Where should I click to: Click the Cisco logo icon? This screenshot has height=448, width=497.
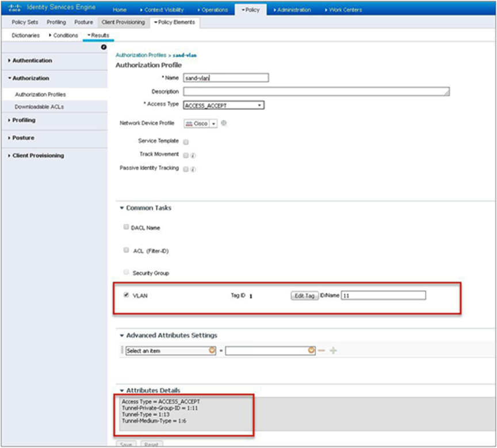[x=14, y=7]
